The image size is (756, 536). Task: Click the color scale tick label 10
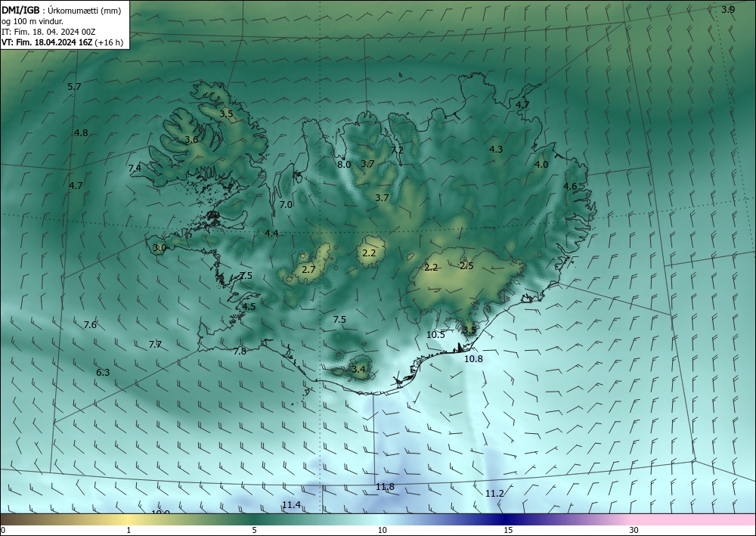[383, 530]
